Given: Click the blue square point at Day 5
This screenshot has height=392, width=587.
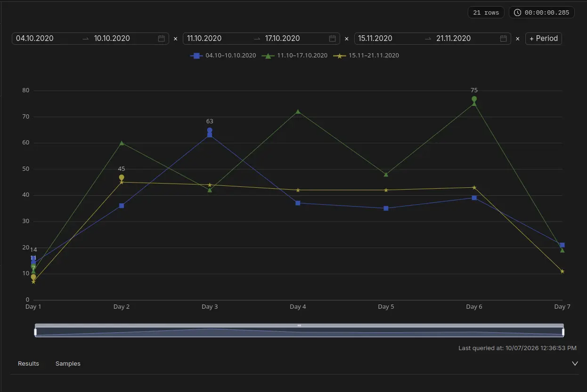Looking at the screenshot, I should (x=386, y=208).
